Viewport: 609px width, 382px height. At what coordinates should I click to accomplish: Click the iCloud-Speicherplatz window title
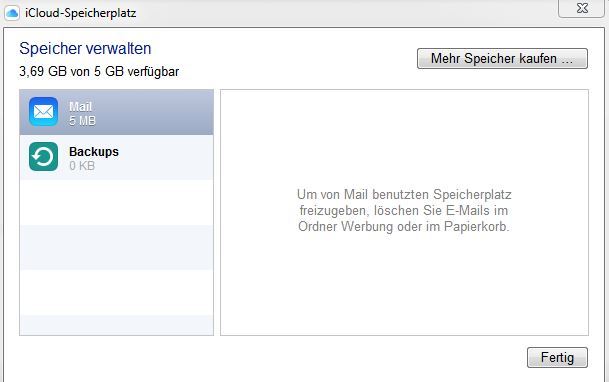coord(81,13)
